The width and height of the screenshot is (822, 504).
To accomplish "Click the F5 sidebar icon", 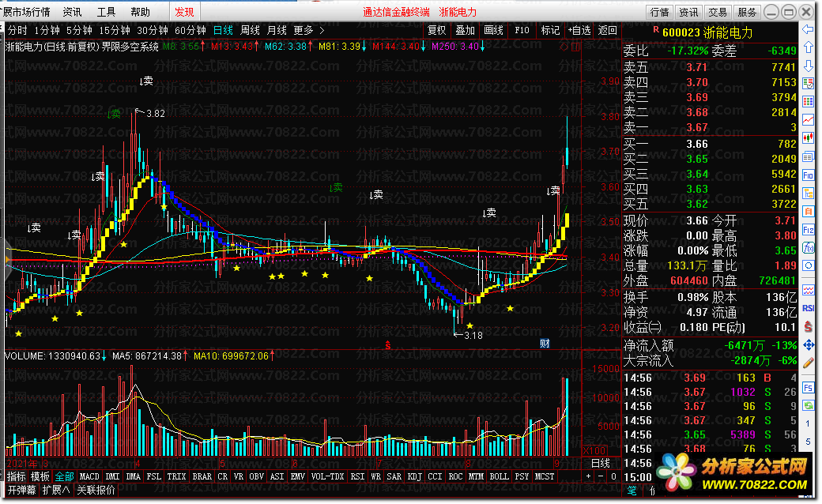I will (x=808, y=388).
